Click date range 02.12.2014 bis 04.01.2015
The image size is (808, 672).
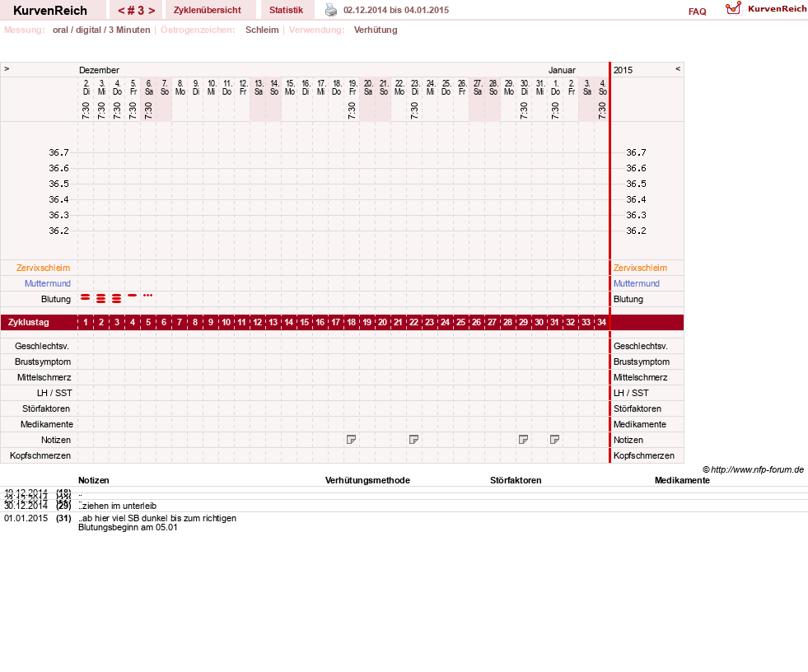click(395, 11)
